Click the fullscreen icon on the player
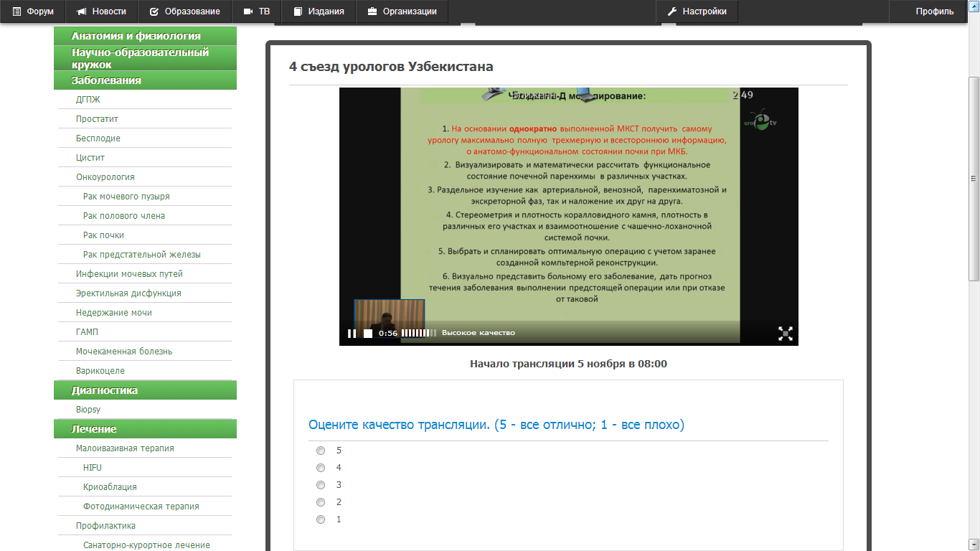The width and height of the screenshot is (980, 551). coord(786,332)
